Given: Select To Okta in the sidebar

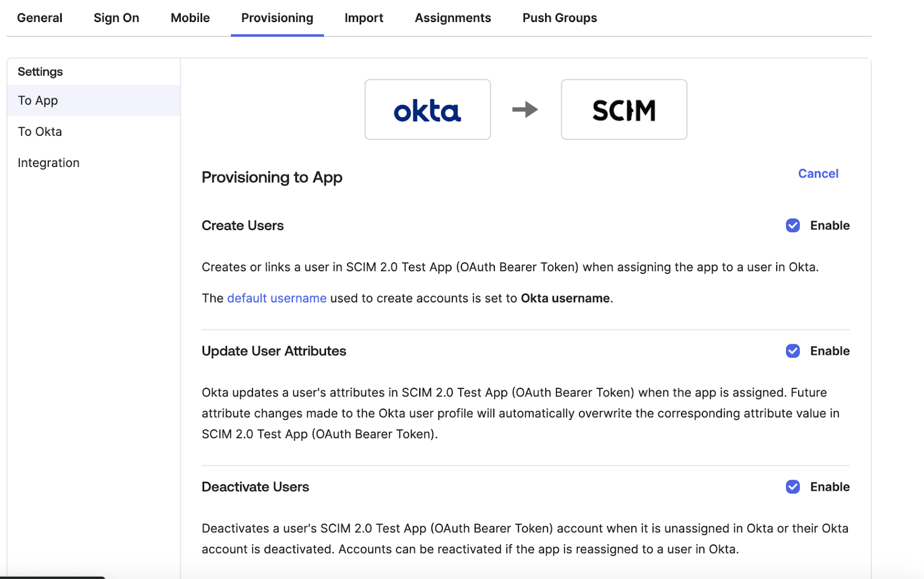Looking at the screenshot, I should click(40, 131).
